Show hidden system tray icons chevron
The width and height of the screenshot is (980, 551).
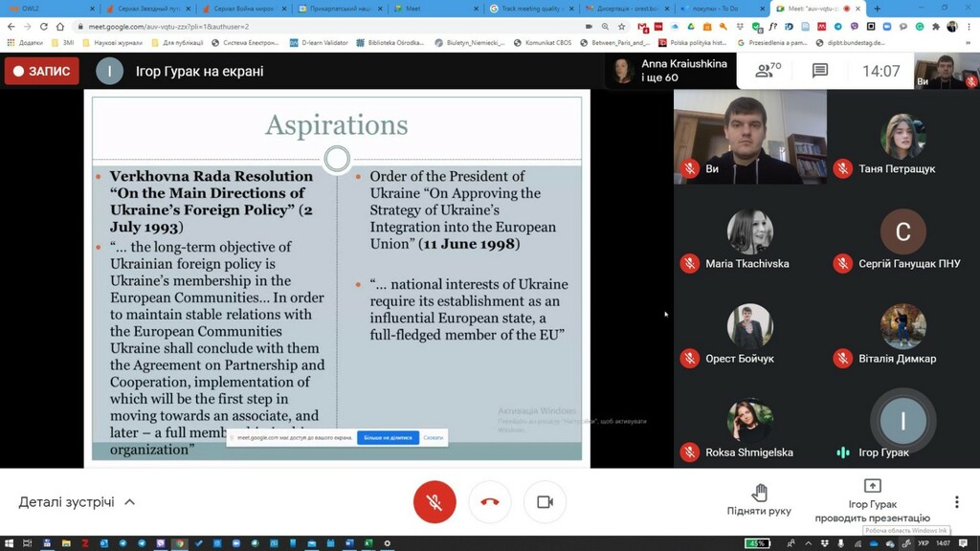coord(808,543)
